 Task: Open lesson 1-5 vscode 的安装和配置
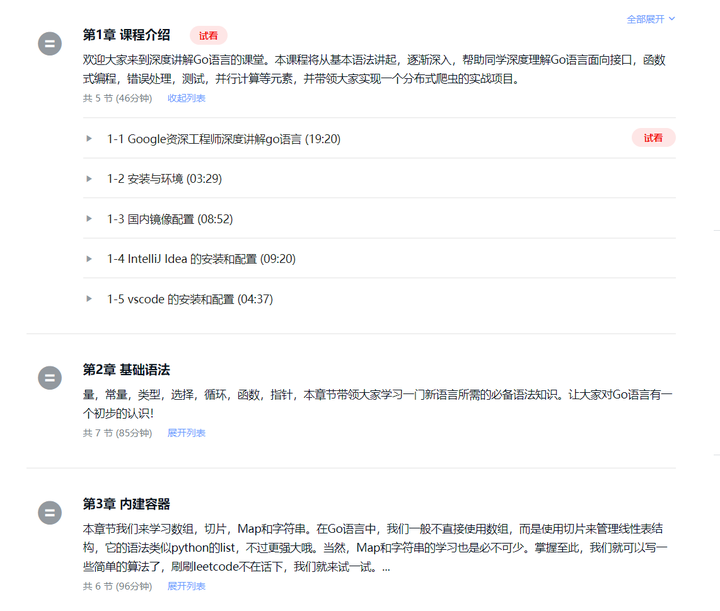pyautogui.click(x=190, y=299)
